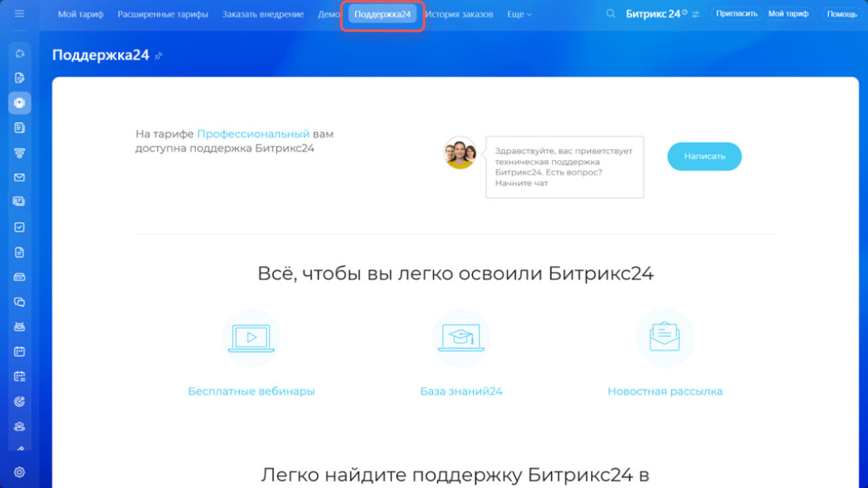The height and width of the screenshot is (488, 868).
Task: Click the Битрикс24 logo text
Action: coord(652,14)
